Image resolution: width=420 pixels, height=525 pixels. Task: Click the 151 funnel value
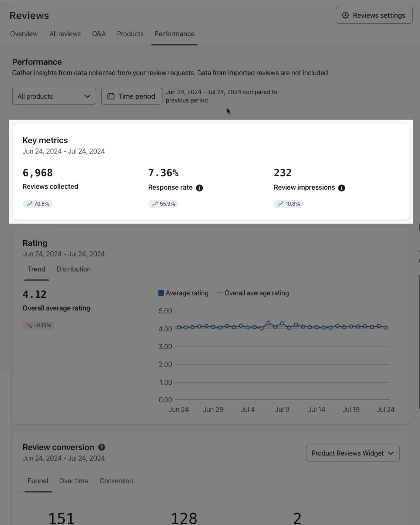[x=61, y=519]
